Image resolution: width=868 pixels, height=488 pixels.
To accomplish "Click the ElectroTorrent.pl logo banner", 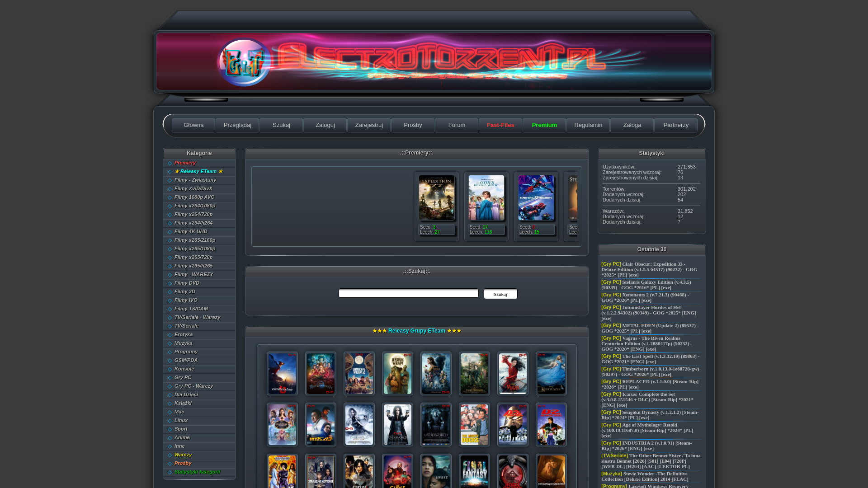I will pos(434,61).
